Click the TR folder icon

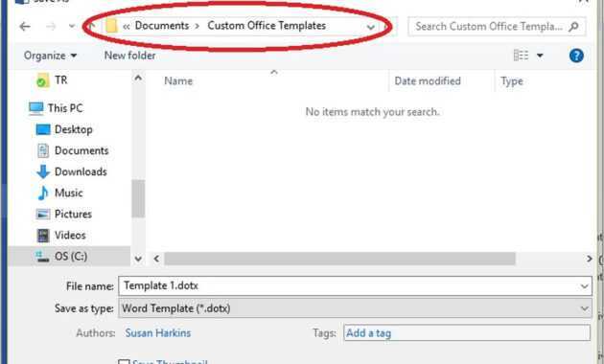(x=42, y=80)
